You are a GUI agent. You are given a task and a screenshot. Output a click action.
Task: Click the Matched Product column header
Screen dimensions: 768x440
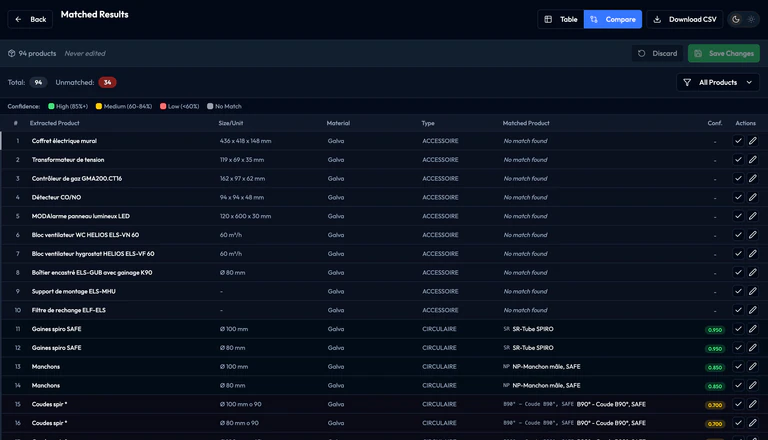[526, 123]
